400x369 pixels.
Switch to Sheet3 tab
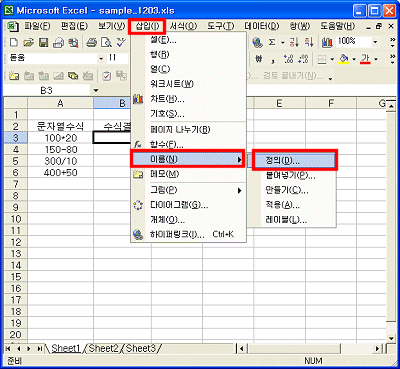point(141,348)
